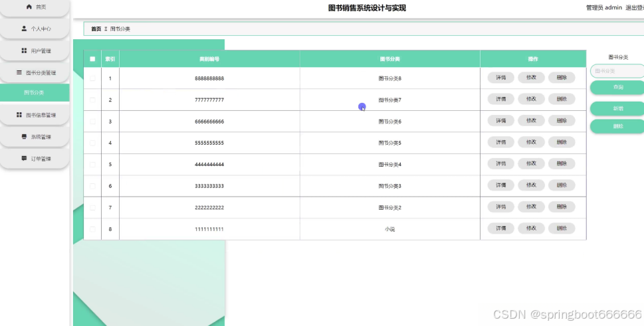This screenshot has width=644, height=326.
Task: Click the icon beside 系统管理
Action: (x=24, y=137)
